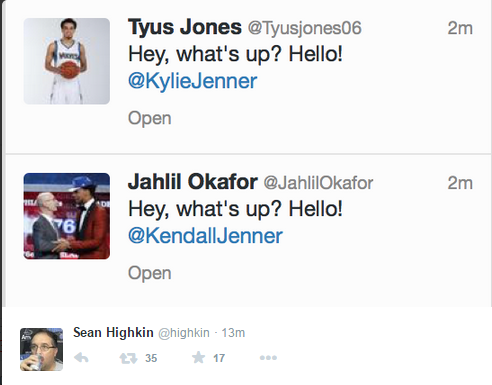Viewport: 492px width, 385px height.
Task: Open the @KylieJenner mention link
Action: 193,81
